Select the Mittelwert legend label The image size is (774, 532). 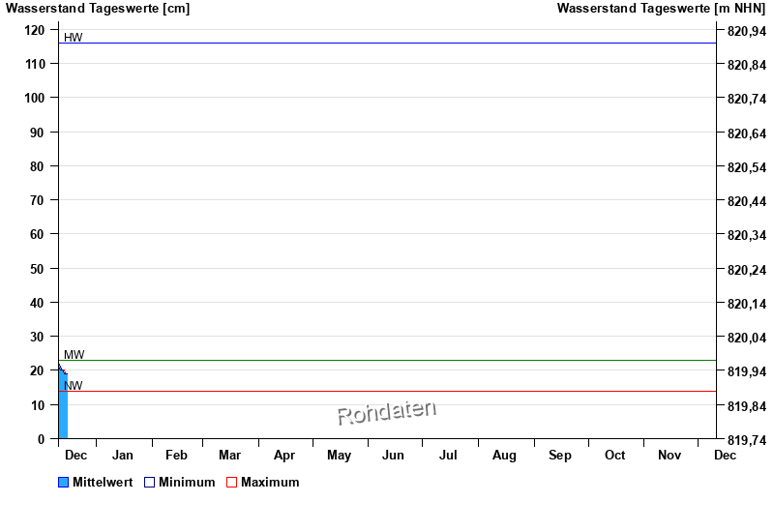click(103, 483)
